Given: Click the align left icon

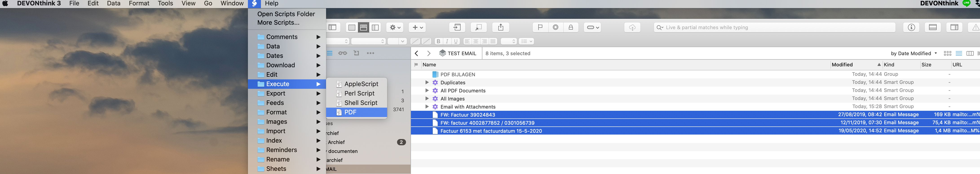Looking at the screenshot, I should tap(467, 41).
